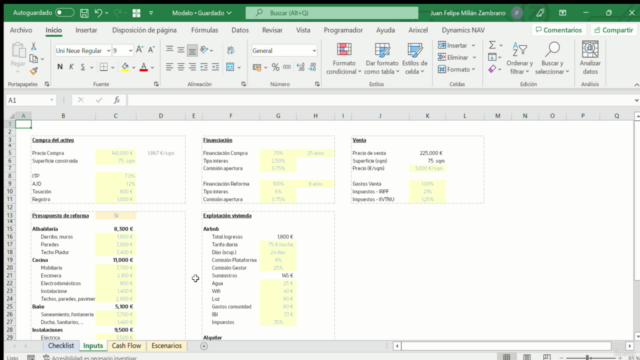
Task: Switch to Normal view icon
Action: tap(507, 357)
